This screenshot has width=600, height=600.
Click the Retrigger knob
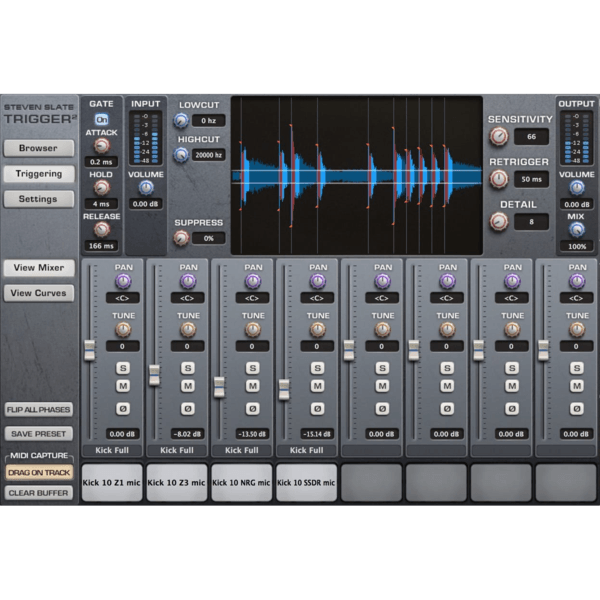[499, 179]
